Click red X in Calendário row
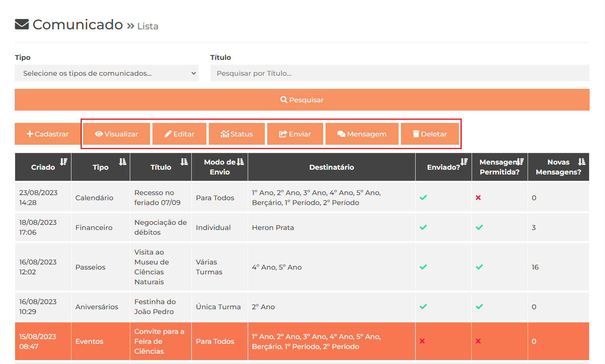 478,197
